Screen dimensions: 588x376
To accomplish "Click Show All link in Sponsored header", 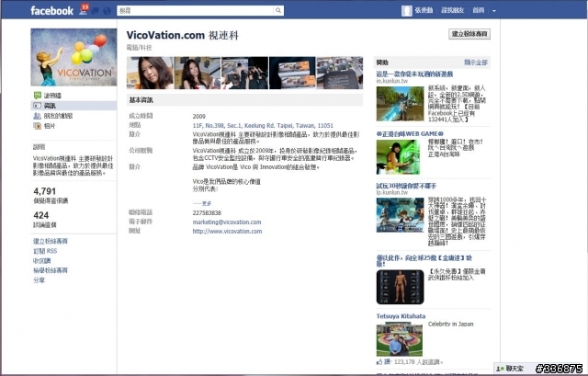I will tap(476, 63).
